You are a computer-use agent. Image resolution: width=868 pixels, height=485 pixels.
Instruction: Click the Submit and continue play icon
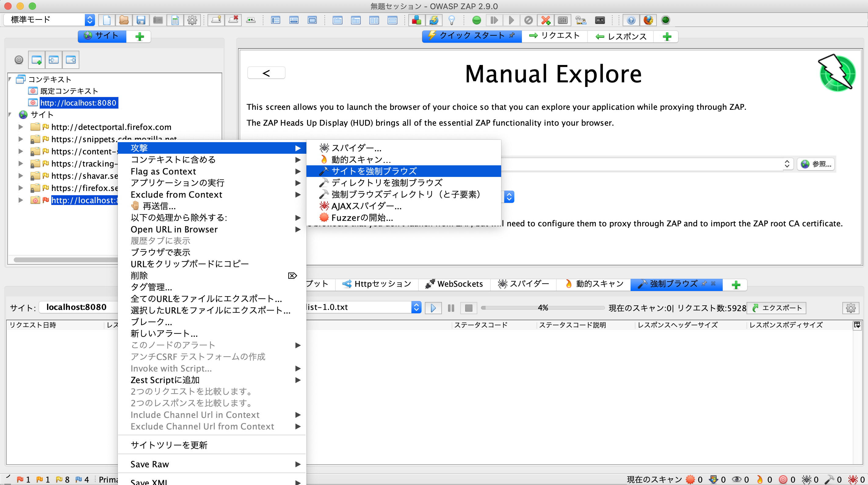[511, 20]
